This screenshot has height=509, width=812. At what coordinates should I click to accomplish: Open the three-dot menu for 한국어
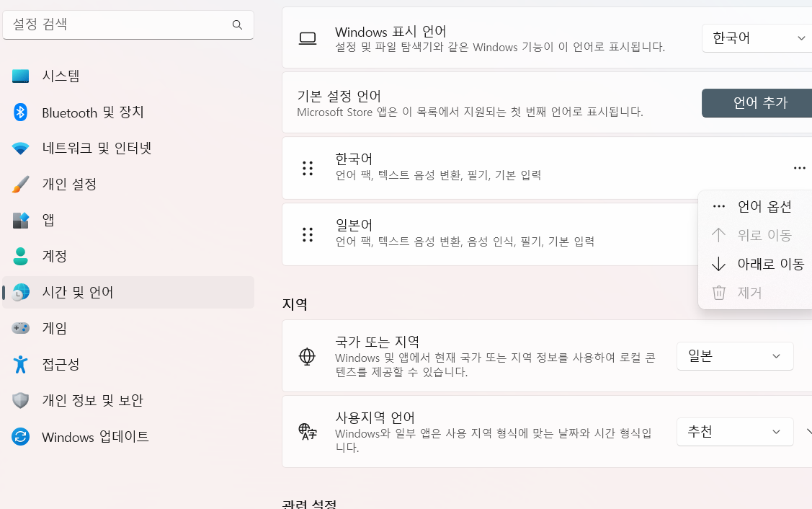point(799,168)
